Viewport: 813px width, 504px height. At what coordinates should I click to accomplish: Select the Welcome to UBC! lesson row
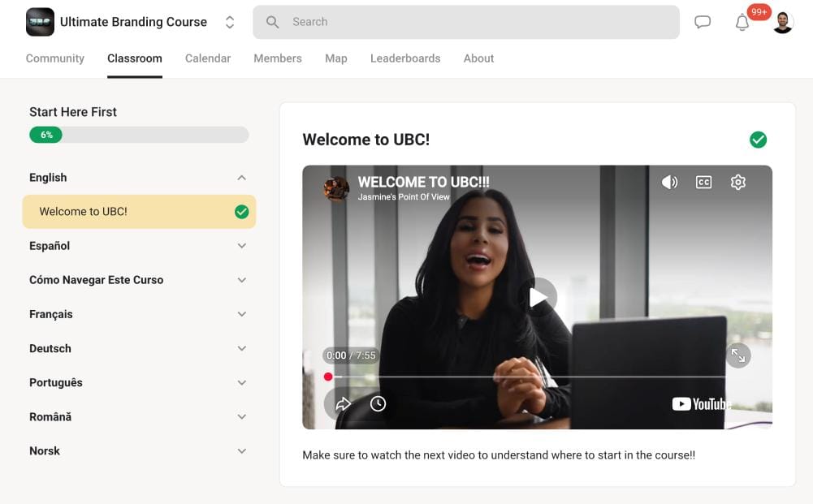click(x=139, y=211)
